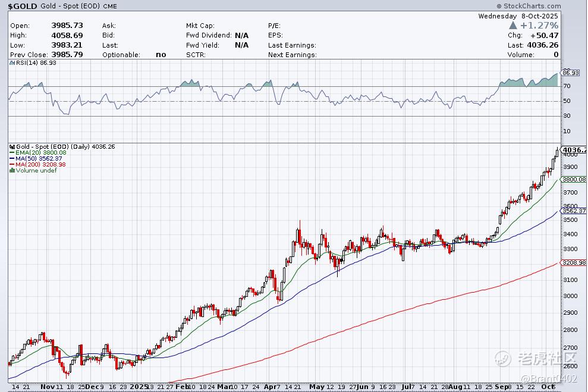Click the date 'Wednesday 8-Oct-2025'

pyautogui.click(x=518, y=16)
